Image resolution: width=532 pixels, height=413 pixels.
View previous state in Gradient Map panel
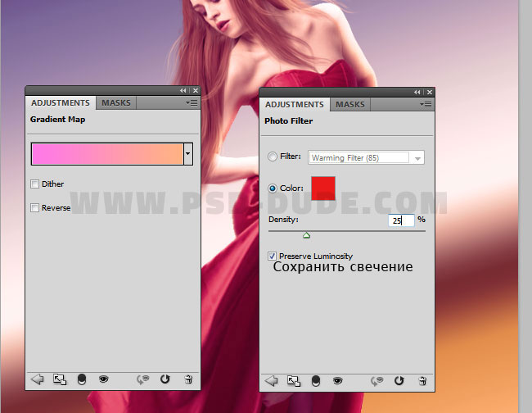click(143, 379)
